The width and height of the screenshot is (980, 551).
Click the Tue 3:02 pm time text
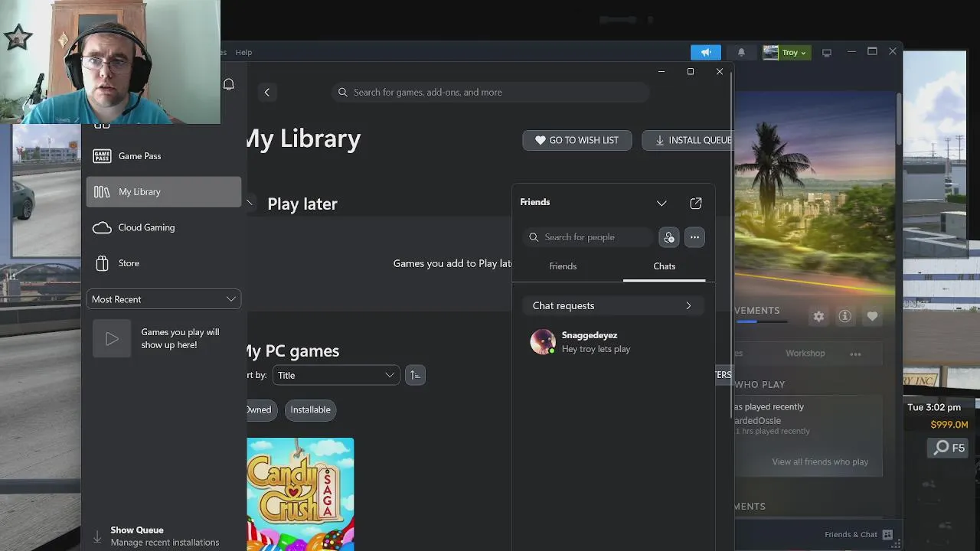point(933,407)
